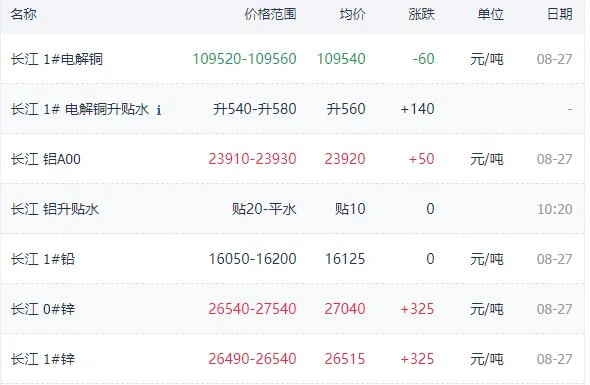Viewport: 590px width, 385px height.
Task: Click the 价格范围 column header
Action: click(x=271, y=14)
